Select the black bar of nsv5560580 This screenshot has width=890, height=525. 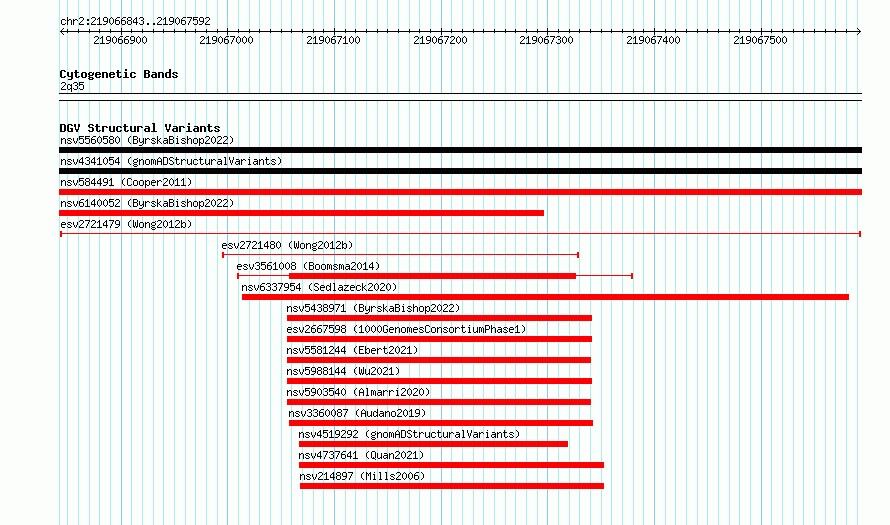460,150
